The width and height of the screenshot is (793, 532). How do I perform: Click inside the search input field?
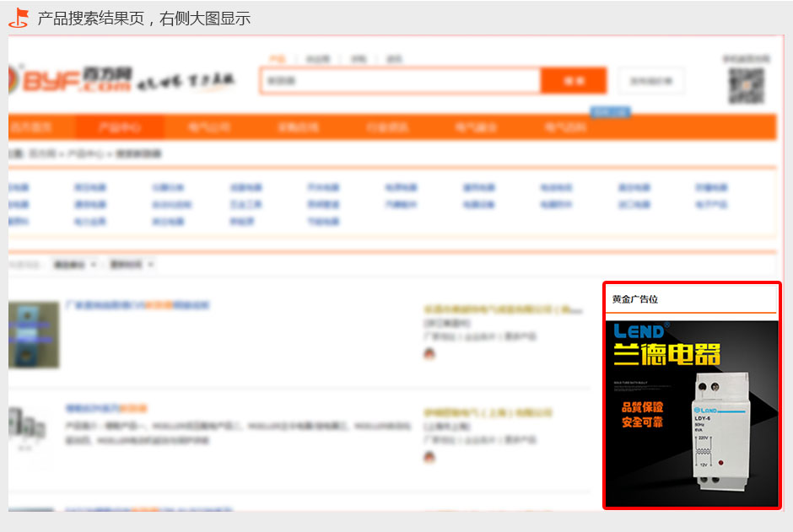coord(400,81)
